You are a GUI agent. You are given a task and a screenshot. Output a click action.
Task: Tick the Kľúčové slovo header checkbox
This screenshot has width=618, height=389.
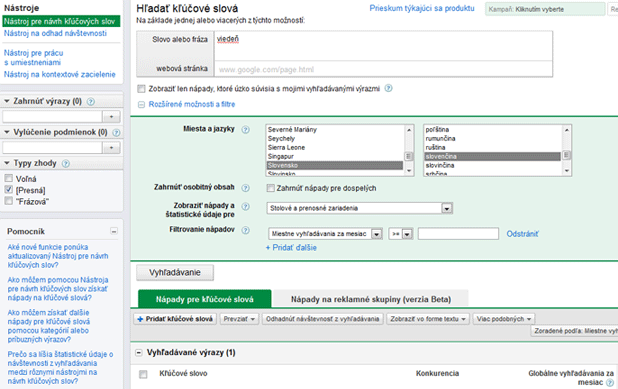coord(143,374)
